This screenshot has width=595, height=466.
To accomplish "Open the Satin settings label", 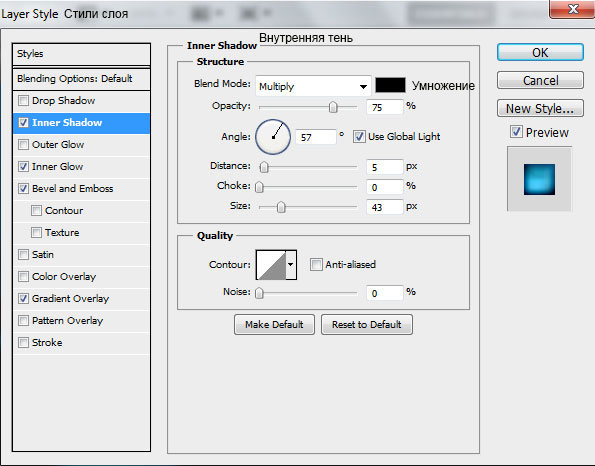I will point(42,255).
